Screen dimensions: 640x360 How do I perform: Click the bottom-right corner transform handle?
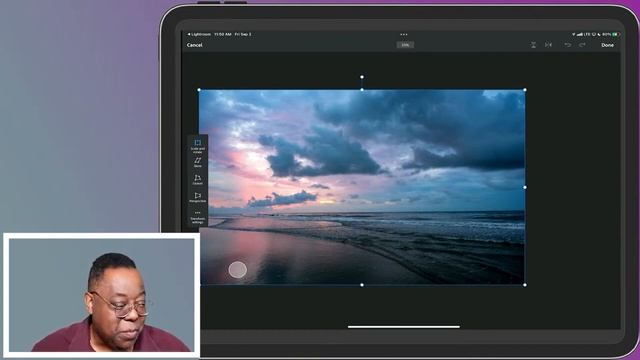[524, 285]
